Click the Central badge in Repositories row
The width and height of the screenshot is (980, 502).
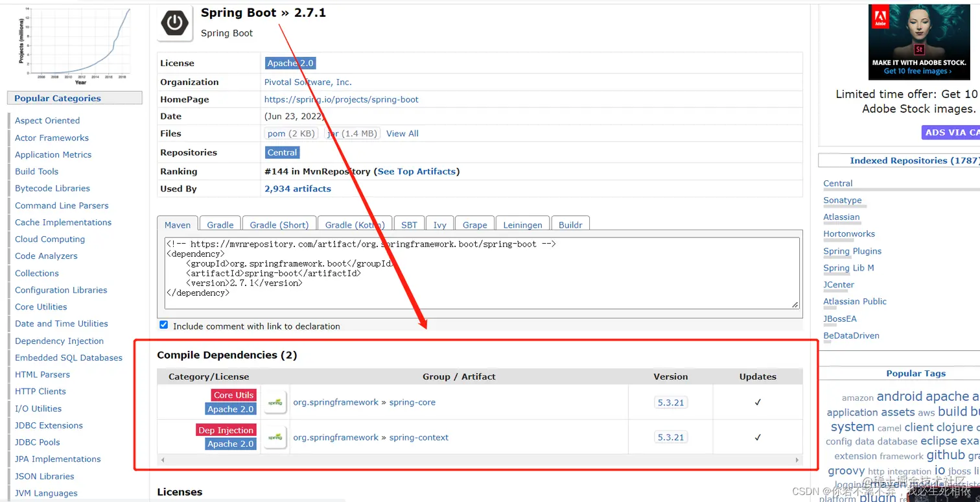(x=282, y=152)
